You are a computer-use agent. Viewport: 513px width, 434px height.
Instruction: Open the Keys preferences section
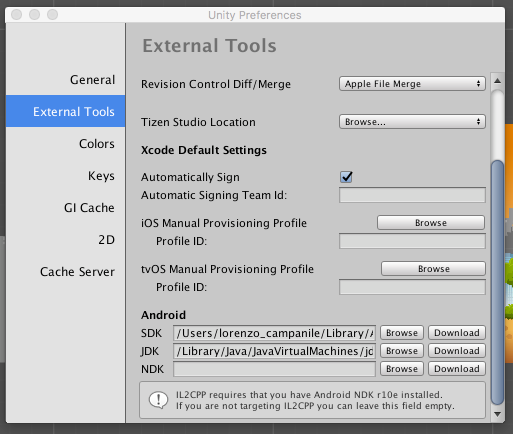(x=101, y=176)
